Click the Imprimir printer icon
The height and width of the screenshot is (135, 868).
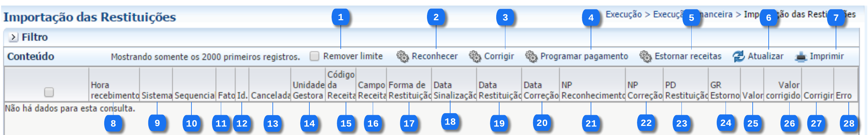[801, 56]
